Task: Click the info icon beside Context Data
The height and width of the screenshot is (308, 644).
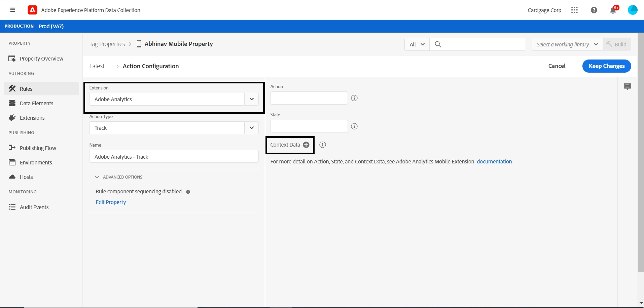Action: tap(323, 145)
